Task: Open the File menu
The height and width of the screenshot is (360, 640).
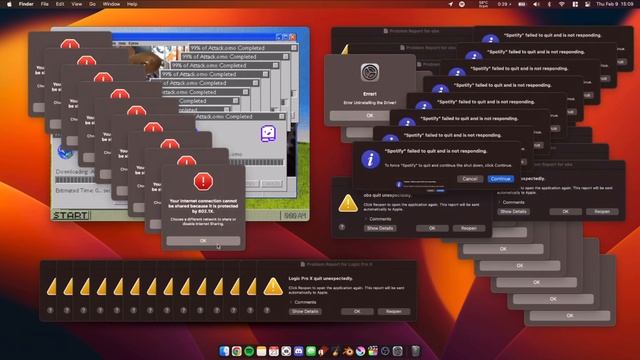Action: click(x=44, y=4)
